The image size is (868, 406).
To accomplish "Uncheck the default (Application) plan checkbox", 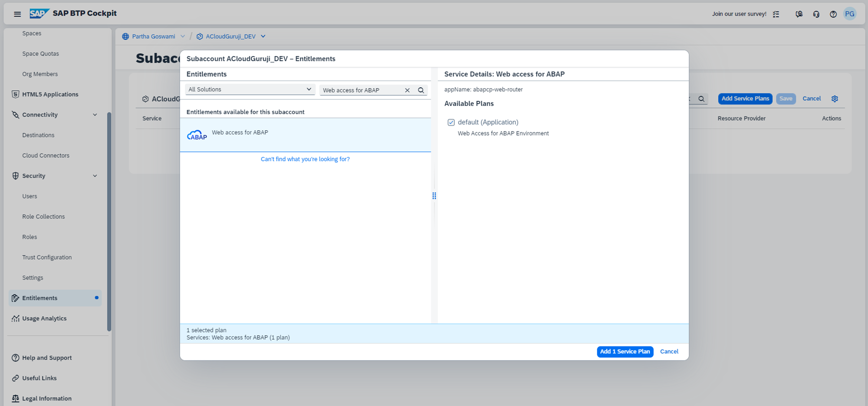I will point(451,122).
